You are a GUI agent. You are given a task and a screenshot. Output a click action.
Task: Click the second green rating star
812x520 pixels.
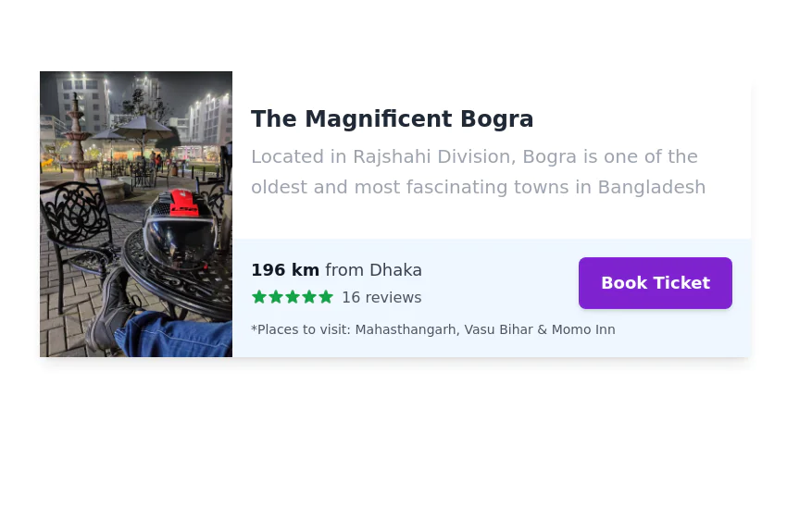click(276, 297)
